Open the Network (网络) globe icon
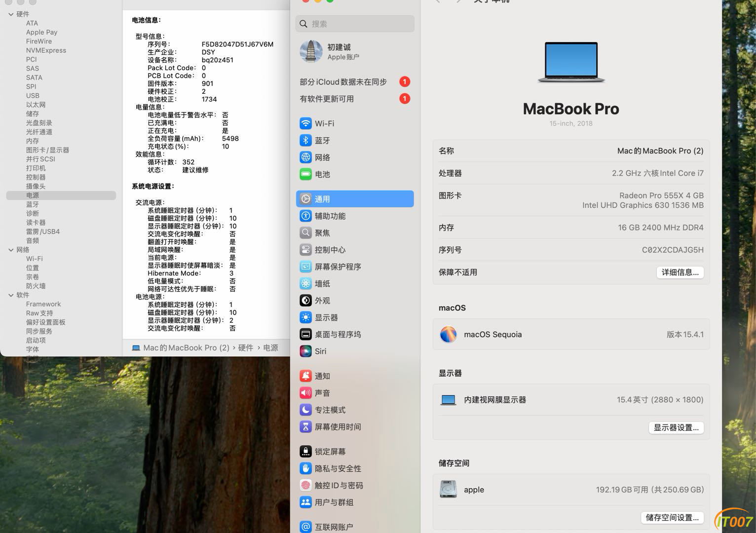Viewport: 756px width, 533px height. pos(305,157)
